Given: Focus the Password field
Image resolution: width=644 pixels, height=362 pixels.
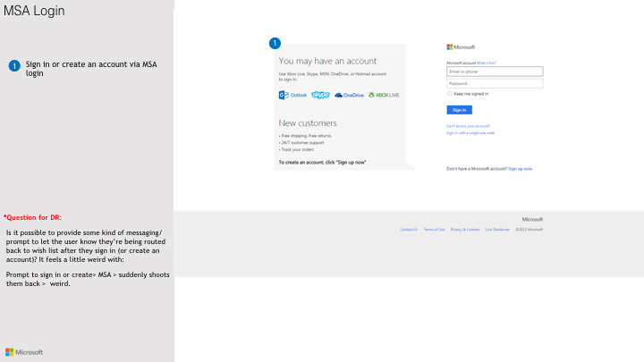Looking at the screenshot, I should point(495,83).
